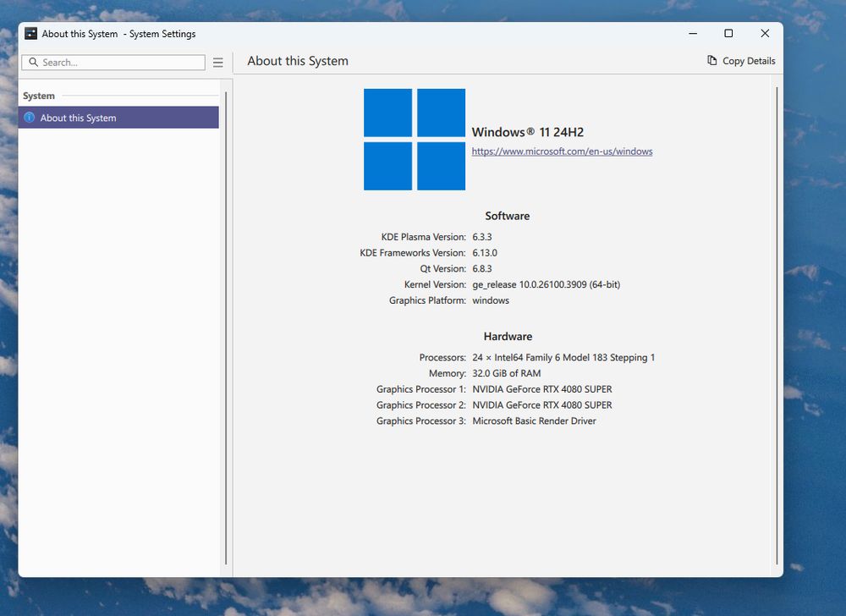Click the 'System' sidebar category header
This screenshot has width=846, height=616.
39,96
